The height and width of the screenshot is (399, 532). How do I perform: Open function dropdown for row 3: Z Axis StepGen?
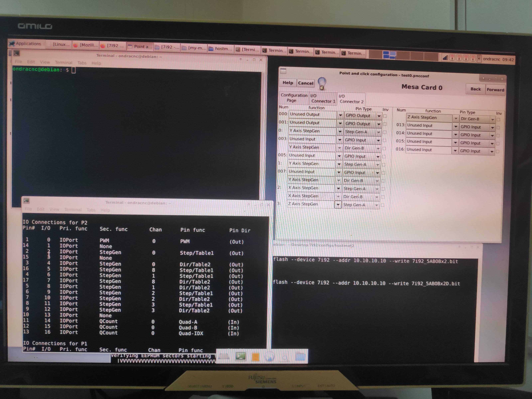pyautogui.click(x=338, y=205)
